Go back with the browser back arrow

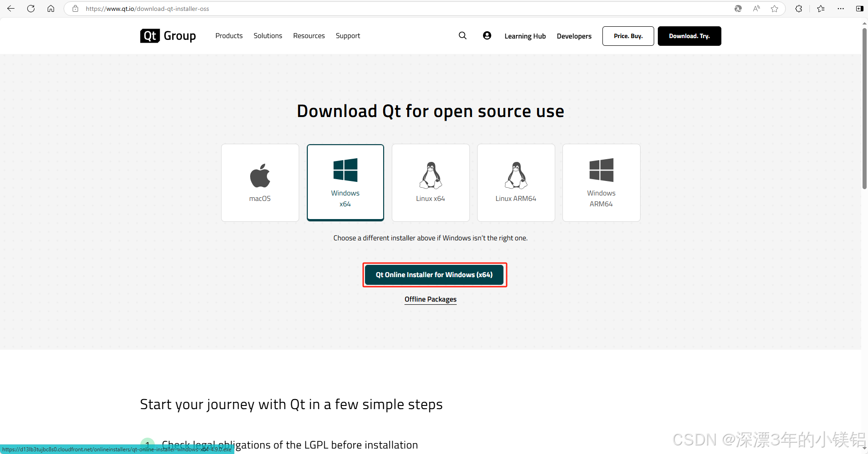(11, 9)
